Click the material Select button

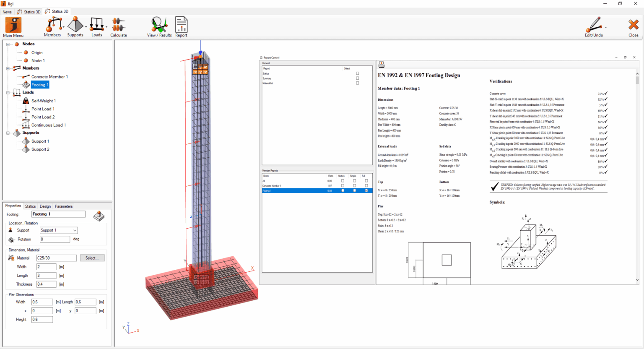pyautogui.click(x=92, y=258)
